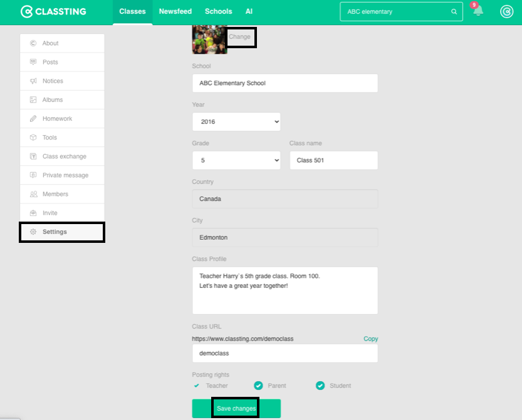Click the Class exchange icon
Screen dimensions: 522x420
click(x=33, y=156)
